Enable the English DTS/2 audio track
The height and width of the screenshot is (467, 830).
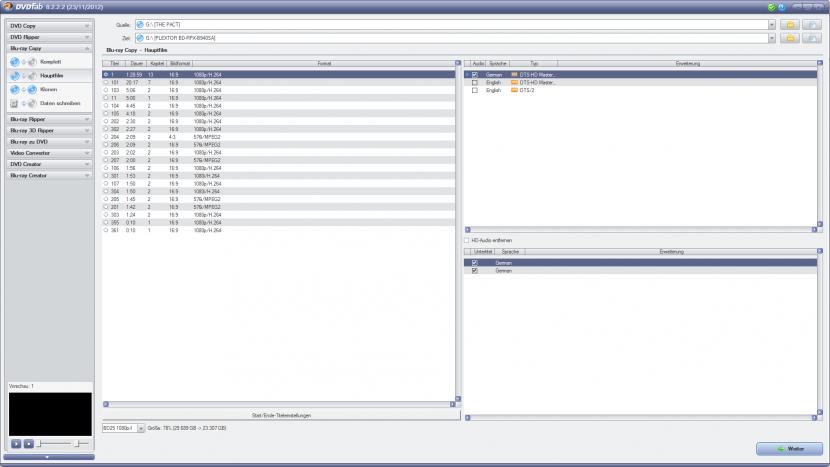pyautogui.click(x=475, y=91)
